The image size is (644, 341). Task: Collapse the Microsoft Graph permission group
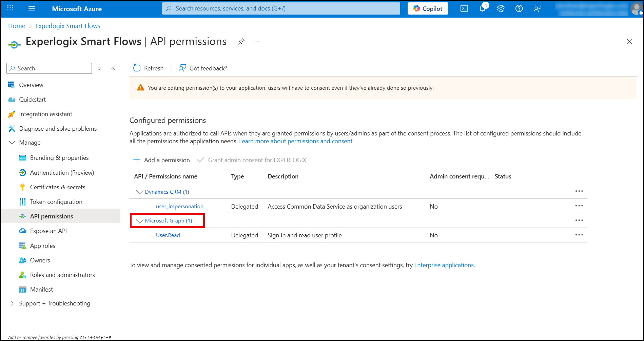139,221
